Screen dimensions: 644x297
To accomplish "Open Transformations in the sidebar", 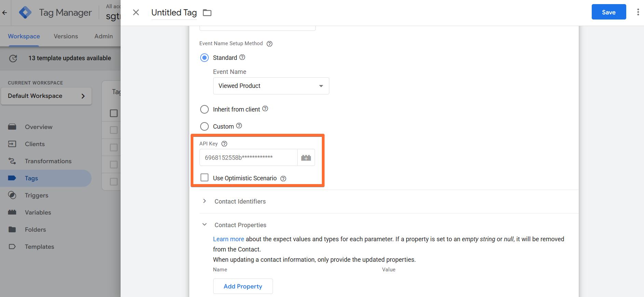I will (48, 161).
